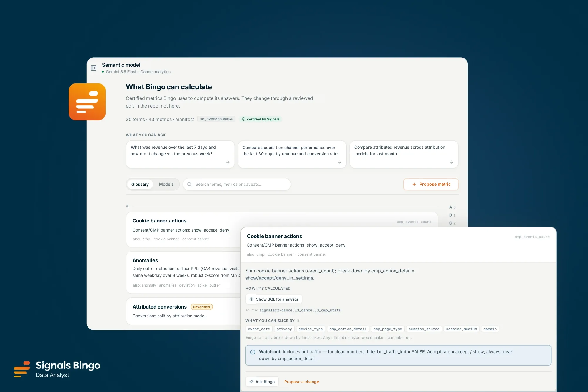
Task: Select the cmp_action_detail slice chip
Action: coord(348,329)
